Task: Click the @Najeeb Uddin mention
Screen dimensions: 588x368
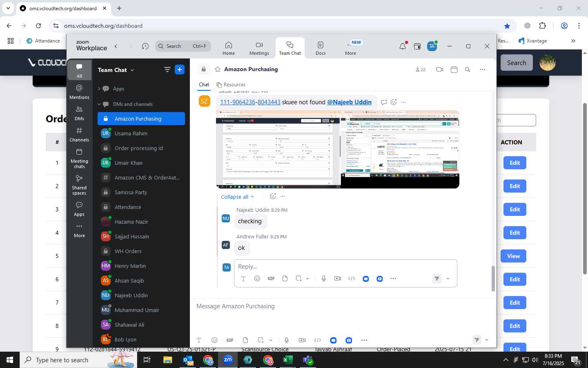Action: (349, 102)
